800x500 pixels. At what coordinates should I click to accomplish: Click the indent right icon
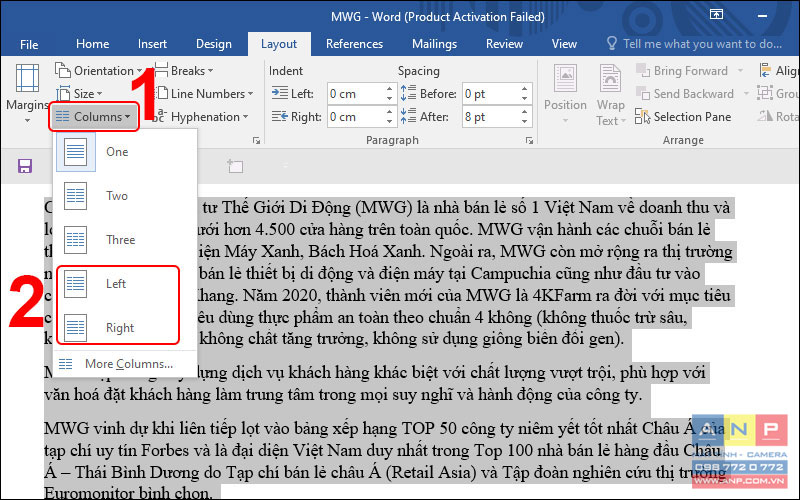click(x=280, y=116)
